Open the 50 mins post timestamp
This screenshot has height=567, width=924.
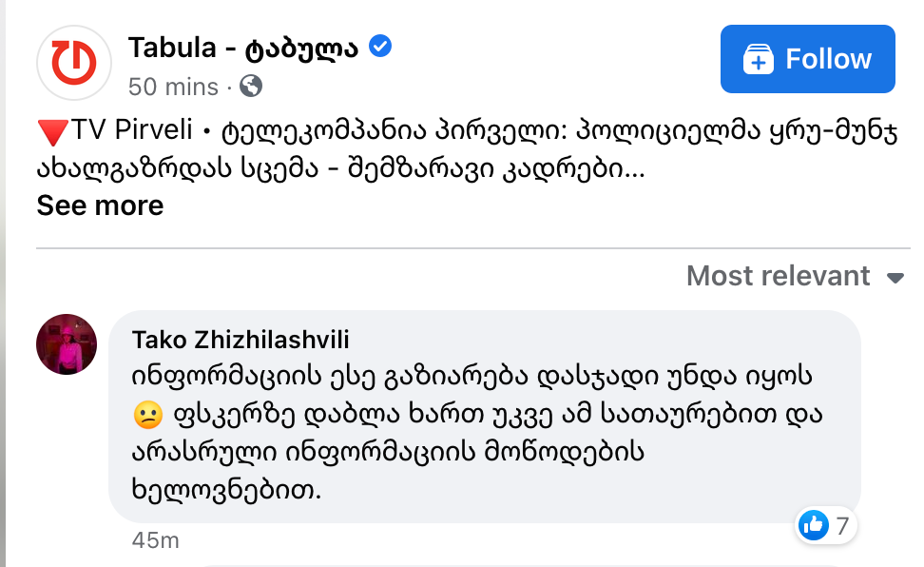pyautogui.click(x=173, y=87)
